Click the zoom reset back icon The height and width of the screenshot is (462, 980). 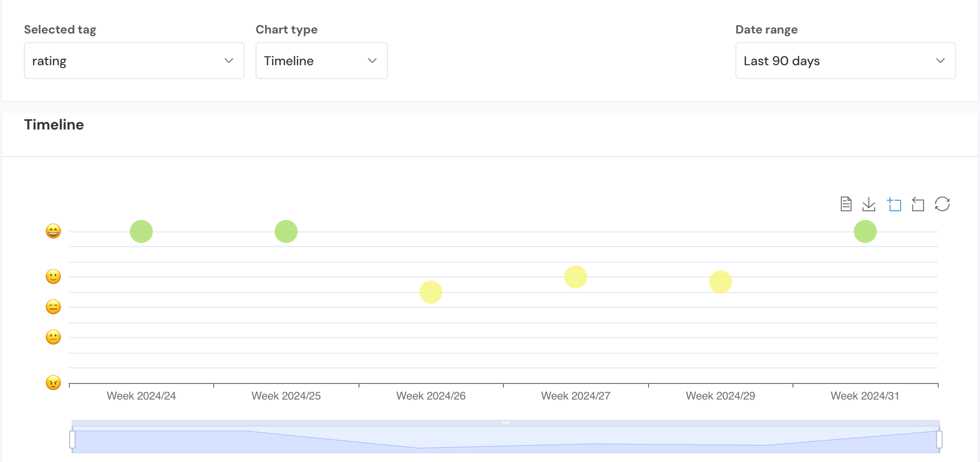tap(918, 204)
